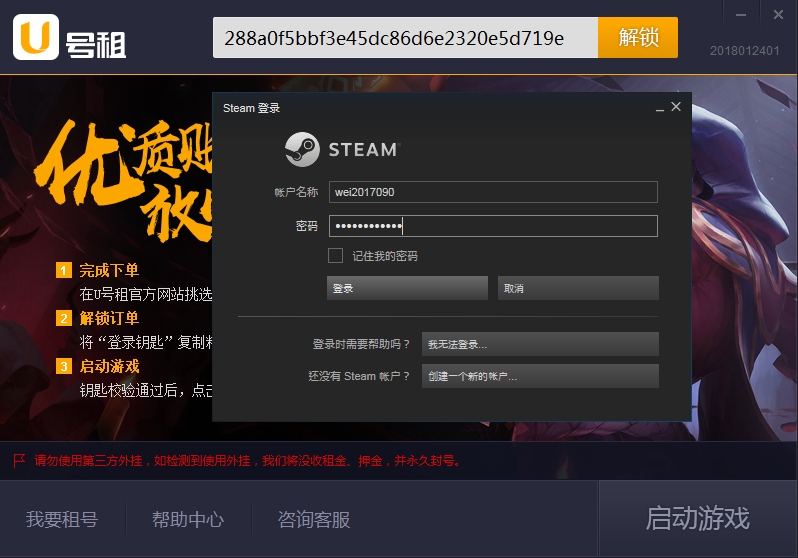Click the 解锁 unlock button
This screenshot has width=798, height=558.
[638, 38]
